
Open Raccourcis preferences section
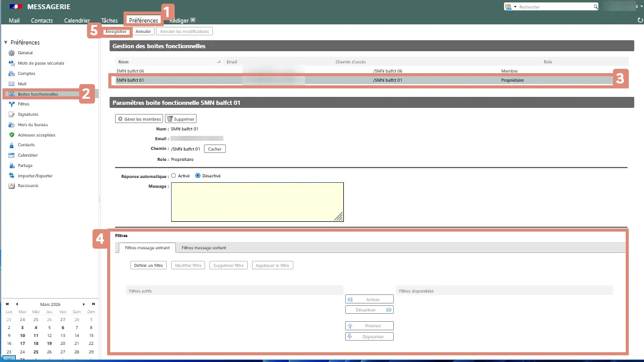coord(28,185)
